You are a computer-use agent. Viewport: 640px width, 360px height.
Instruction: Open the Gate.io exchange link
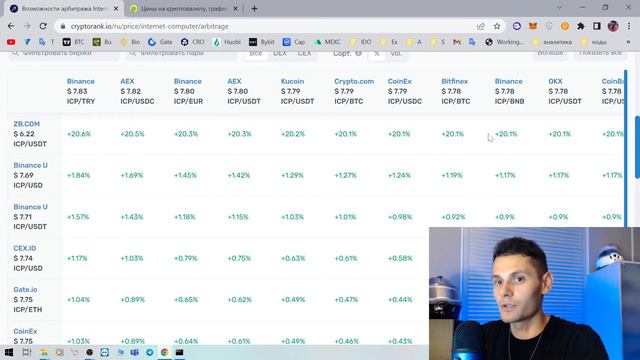[x=25, y=289]
